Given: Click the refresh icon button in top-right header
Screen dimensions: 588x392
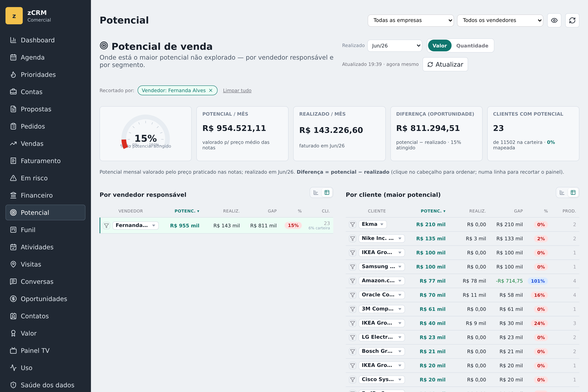Looking at the screenshot, I should pos(572,21).
